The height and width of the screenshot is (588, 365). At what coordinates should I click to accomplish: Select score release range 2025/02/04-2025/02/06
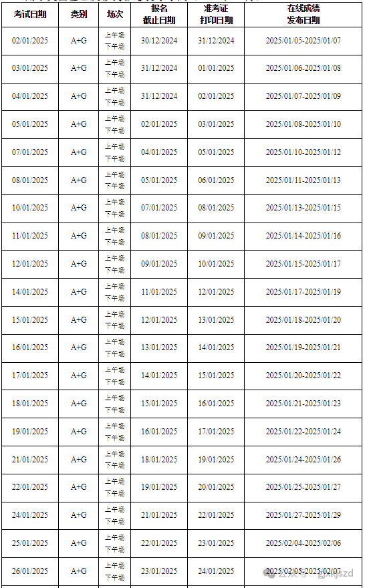(x=303, y=543)
